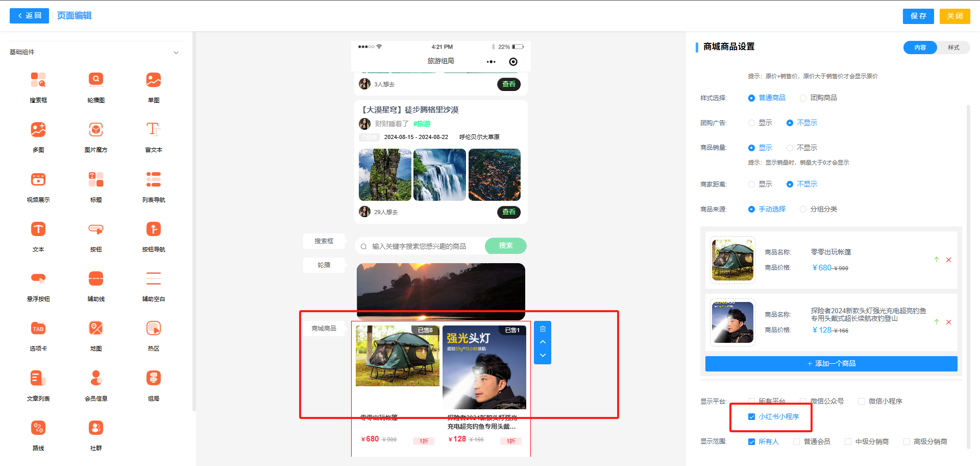Enable the 微信公众号 platform checkbox
The width and height of the screenshot is (980, 466).
pyautogui.click(x=803, y=402)
